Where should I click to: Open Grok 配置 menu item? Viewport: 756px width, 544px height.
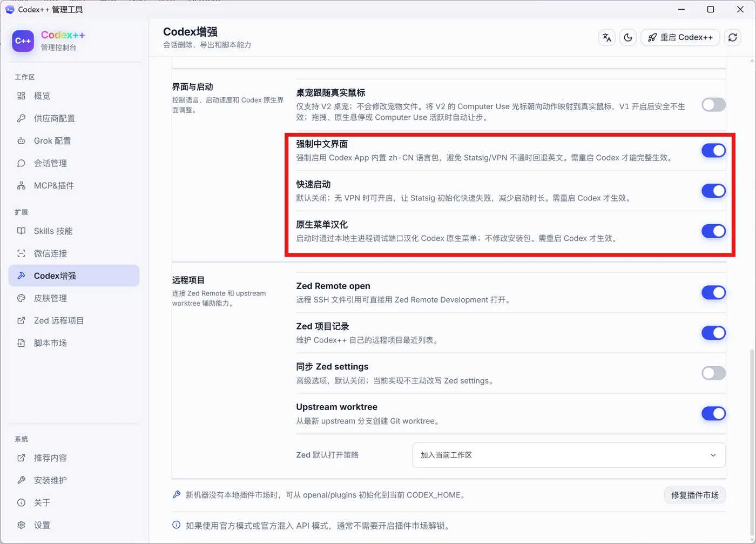coord(74,140)
